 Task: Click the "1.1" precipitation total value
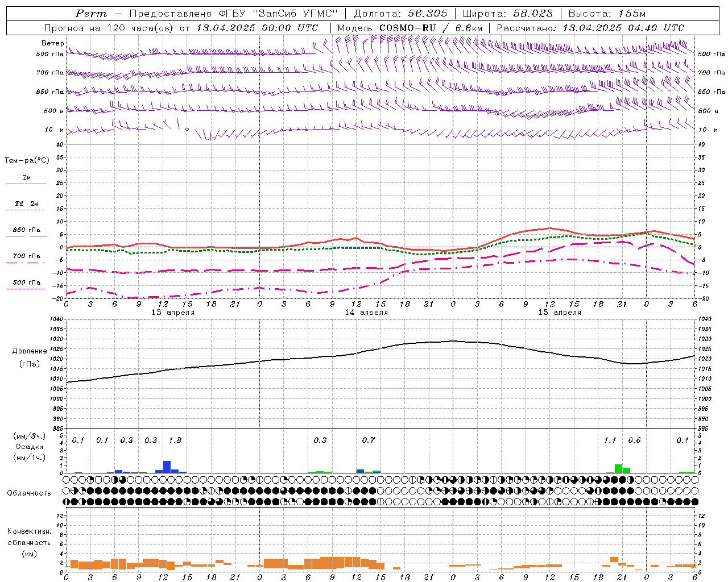point(610,440)
